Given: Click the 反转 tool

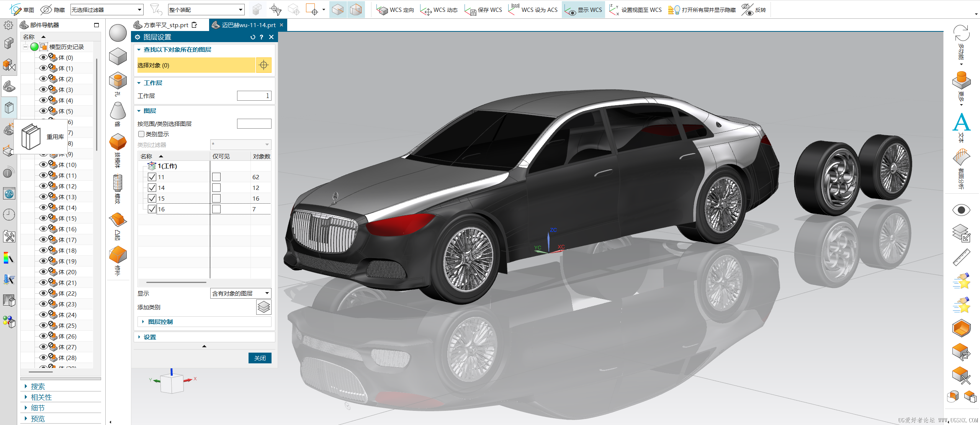Looking at the screenshot, I should pyautogui.click(x=754, y=10).
